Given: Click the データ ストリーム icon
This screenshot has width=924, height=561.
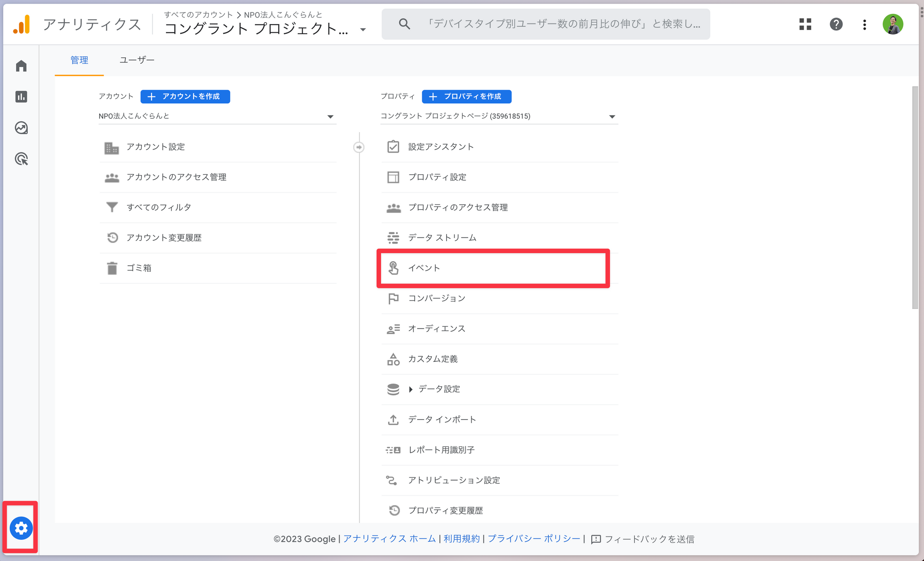Looking at the screenshot, I should (393, 238).
